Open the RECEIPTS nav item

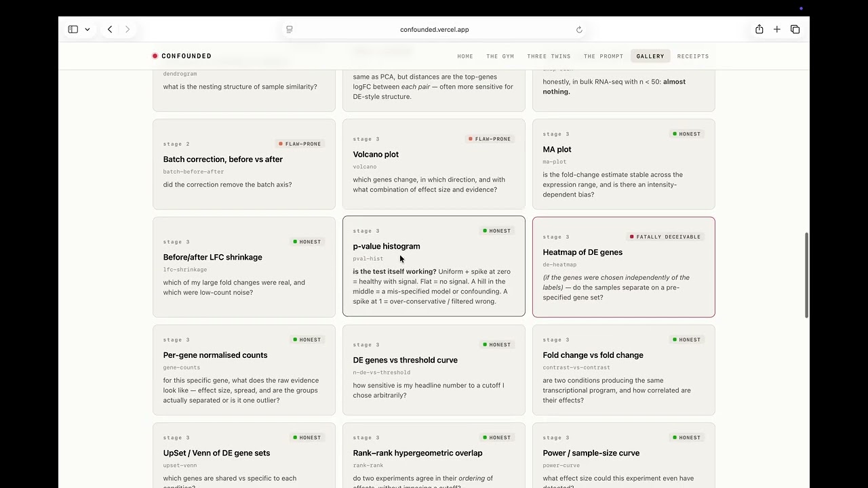coord(693,56)
